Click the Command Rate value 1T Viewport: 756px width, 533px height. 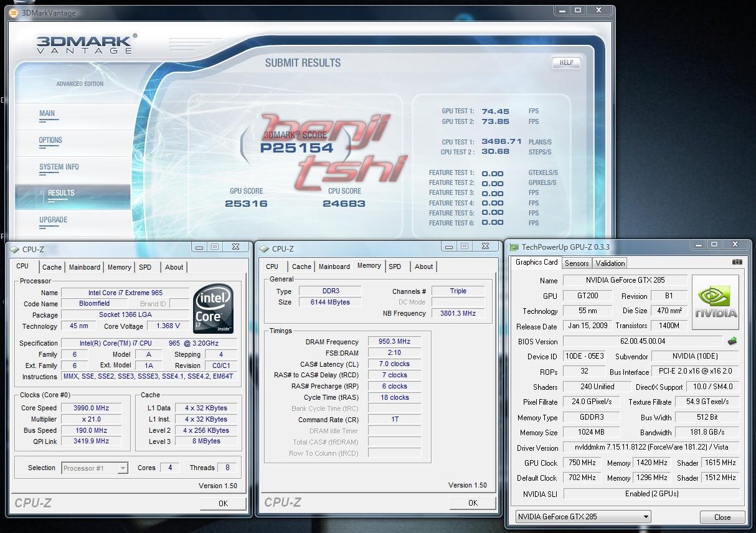pos(394,420)
